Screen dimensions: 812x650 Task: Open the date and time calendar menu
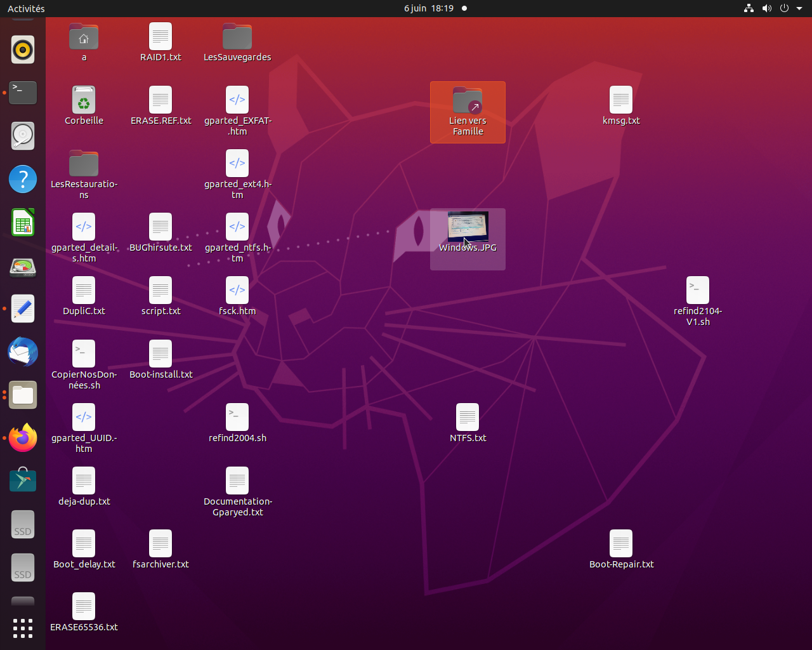429,8
